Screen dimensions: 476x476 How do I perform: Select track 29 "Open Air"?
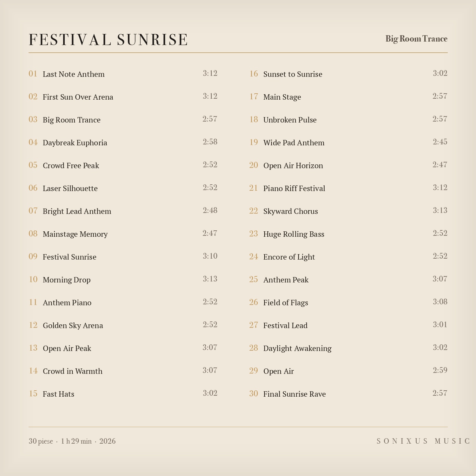point(348,371)
